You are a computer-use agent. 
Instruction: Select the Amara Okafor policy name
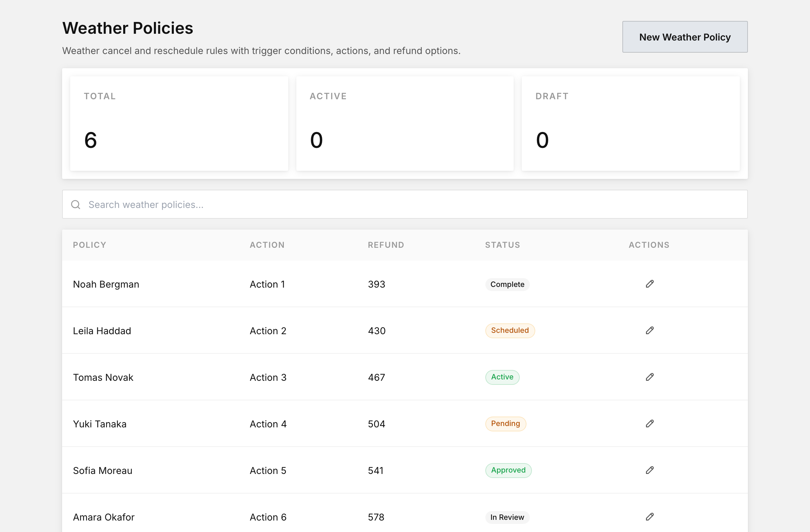tap(104, 517)
